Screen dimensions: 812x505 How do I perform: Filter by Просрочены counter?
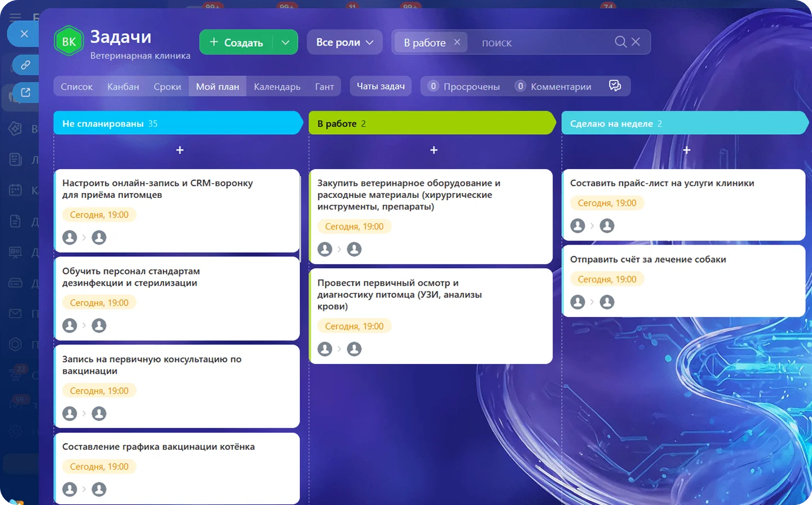464,86
